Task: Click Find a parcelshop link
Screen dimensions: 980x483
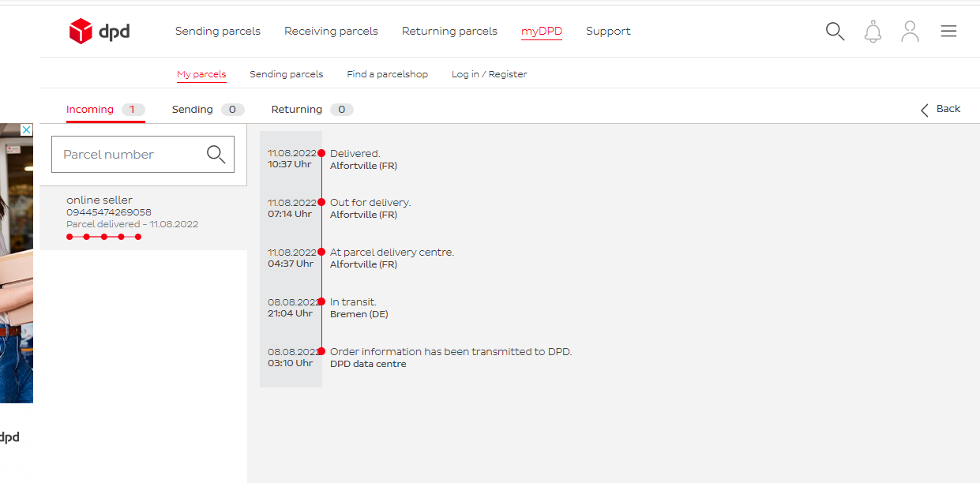Action: [x=387, y=74]
